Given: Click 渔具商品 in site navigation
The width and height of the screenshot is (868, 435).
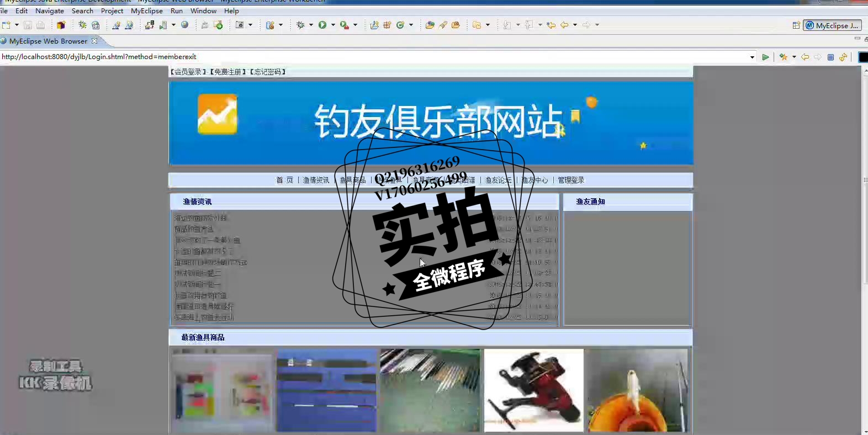Looking at the screenshot, I should [353, 180].
